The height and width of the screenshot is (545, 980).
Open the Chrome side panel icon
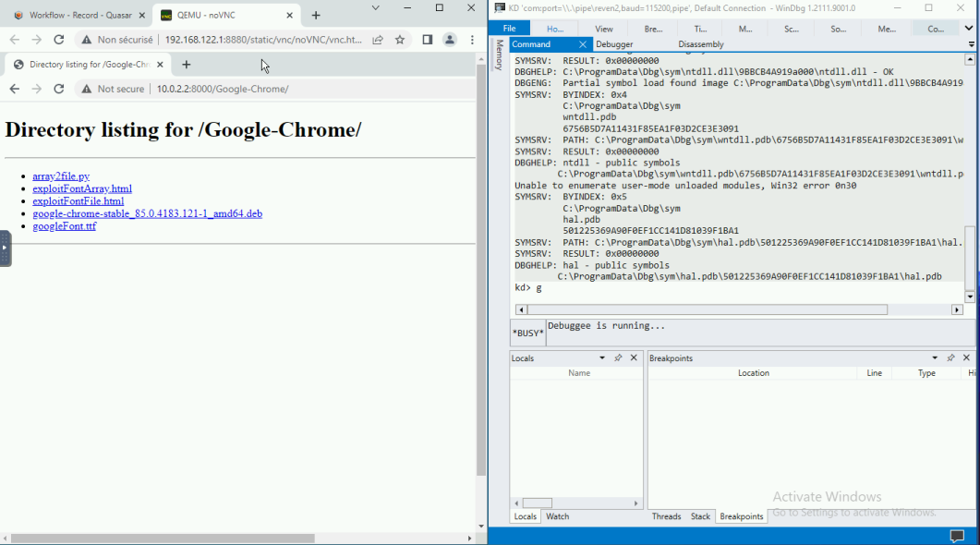(x=428, y=40)
